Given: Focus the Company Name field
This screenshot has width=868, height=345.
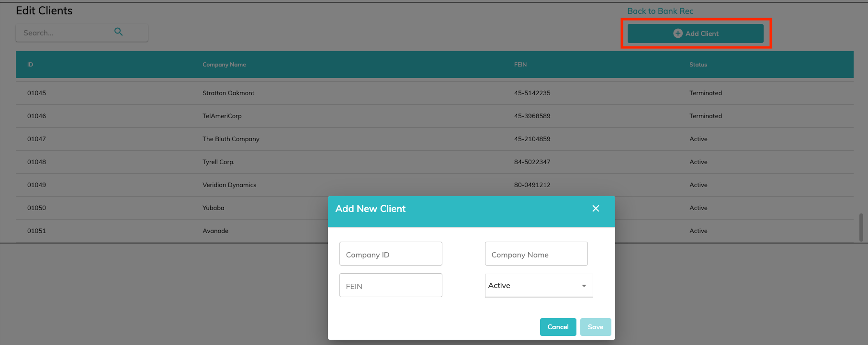Looking at the screenshot, I should (536, 254).
